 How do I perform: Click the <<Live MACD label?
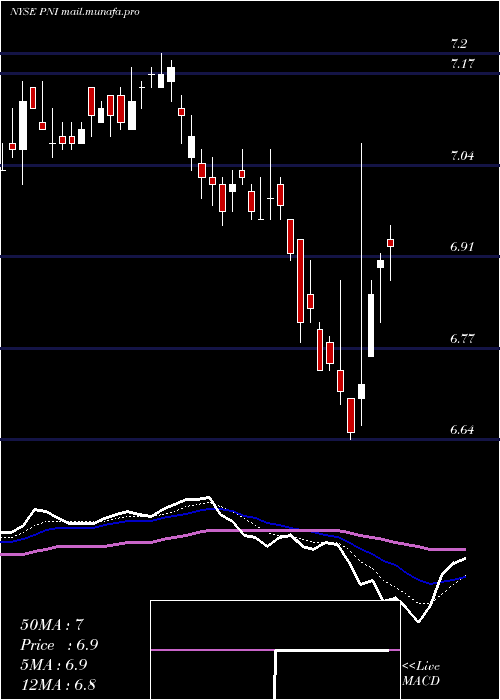(421, 673)
